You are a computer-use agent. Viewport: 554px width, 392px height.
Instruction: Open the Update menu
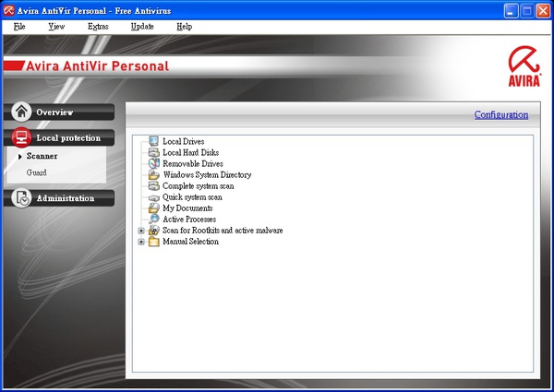(142, 27)
